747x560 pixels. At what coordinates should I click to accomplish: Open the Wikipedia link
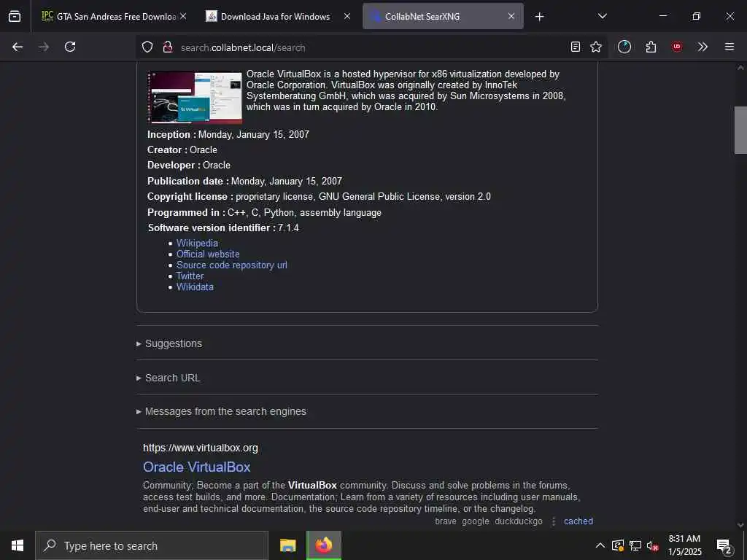(197, 243)
